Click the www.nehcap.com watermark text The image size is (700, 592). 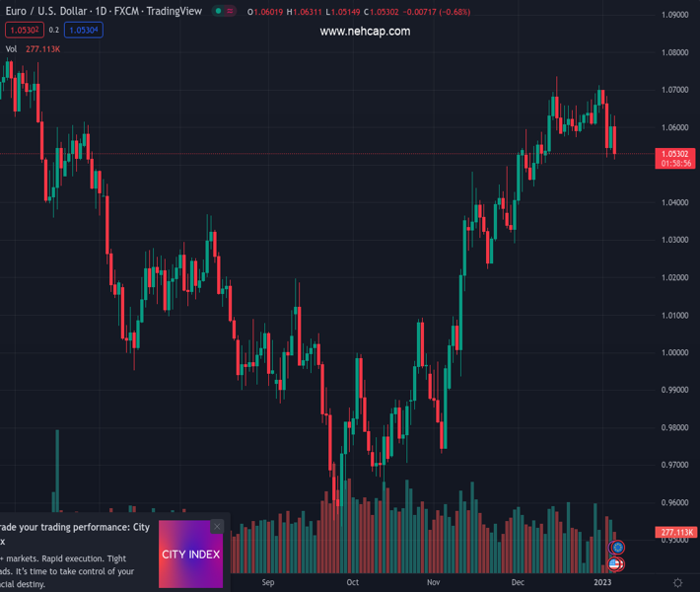pos(365,32)
